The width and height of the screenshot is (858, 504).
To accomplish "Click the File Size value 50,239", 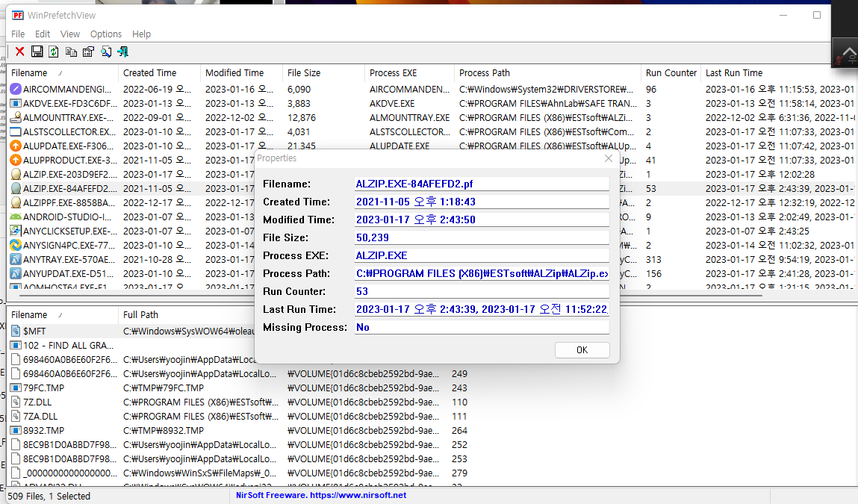I will 482,237.
